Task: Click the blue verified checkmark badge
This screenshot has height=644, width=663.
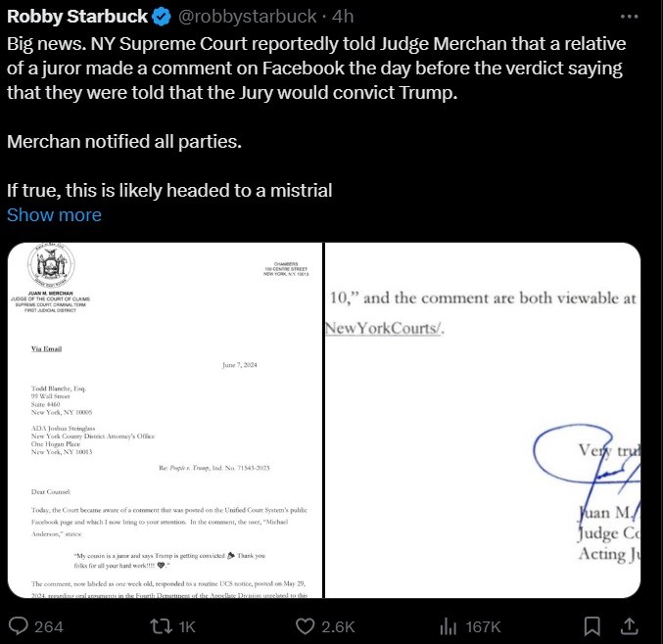Action: (165, 17)
